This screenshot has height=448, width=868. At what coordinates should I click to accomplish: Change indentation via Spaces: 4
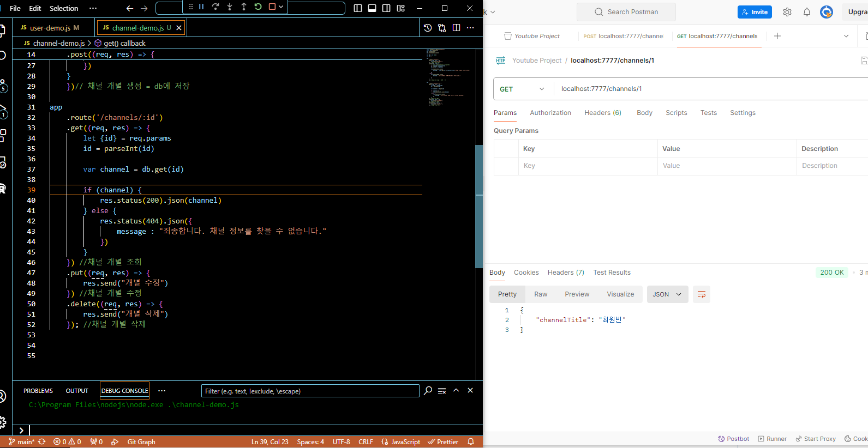pos(310,442)
